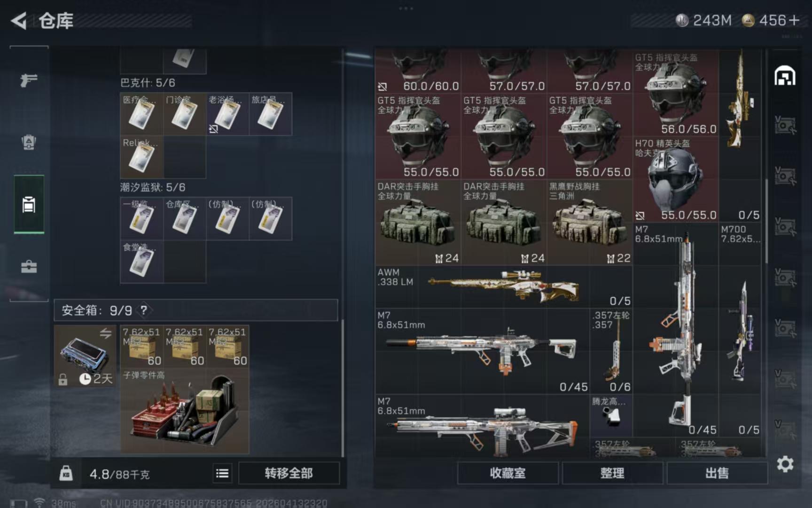Open the briefcase category in left sidebar
Screen dimensions: 812x508
(29, 267)
